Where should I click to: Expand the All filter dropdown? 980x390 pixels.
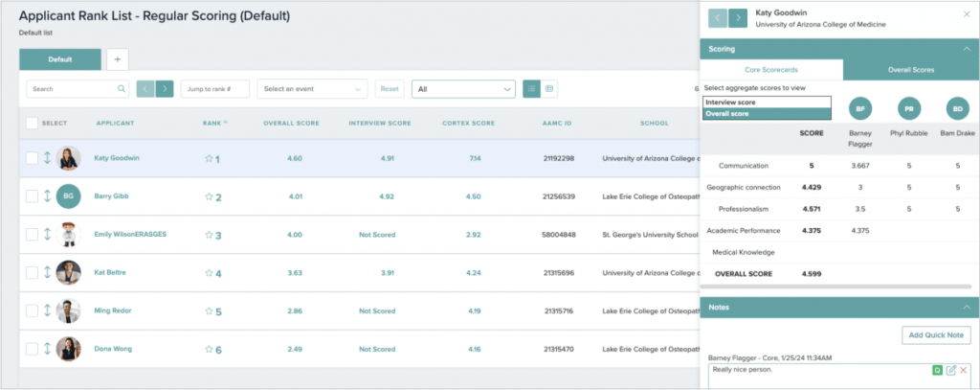click(x=463, y=89)
